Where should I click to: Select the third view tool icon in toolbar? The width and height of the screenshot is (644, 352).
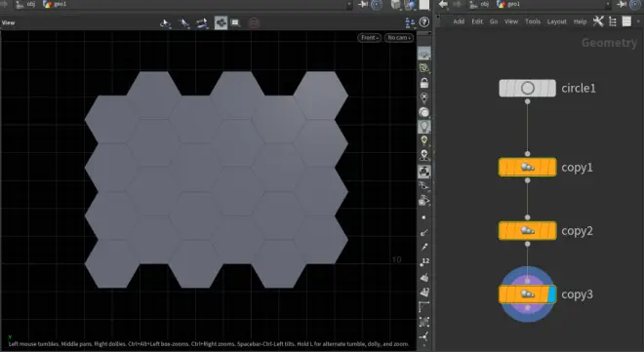[202, 23]
